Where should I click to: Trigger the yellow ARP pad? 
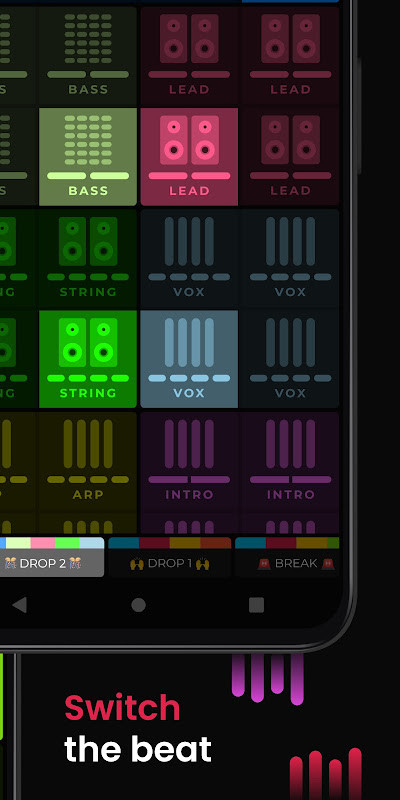(88, 460)
